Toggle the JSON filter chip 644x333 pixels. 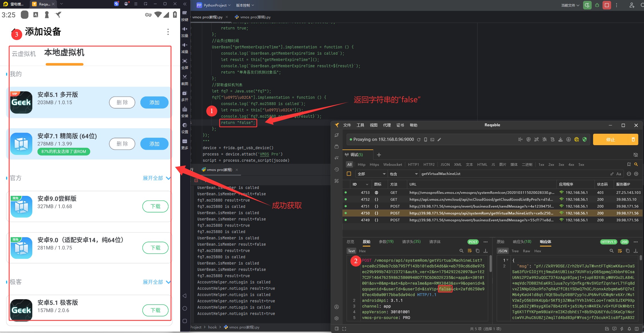445,164
